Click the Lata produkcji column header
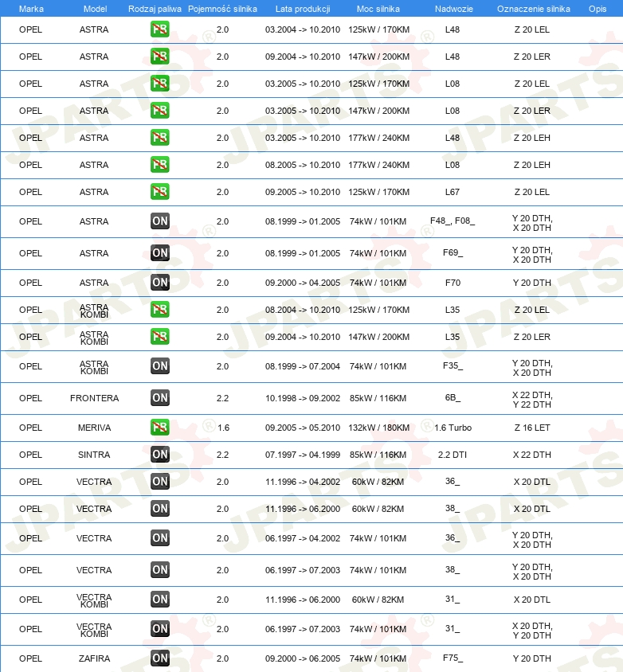 tap(303, 9)
